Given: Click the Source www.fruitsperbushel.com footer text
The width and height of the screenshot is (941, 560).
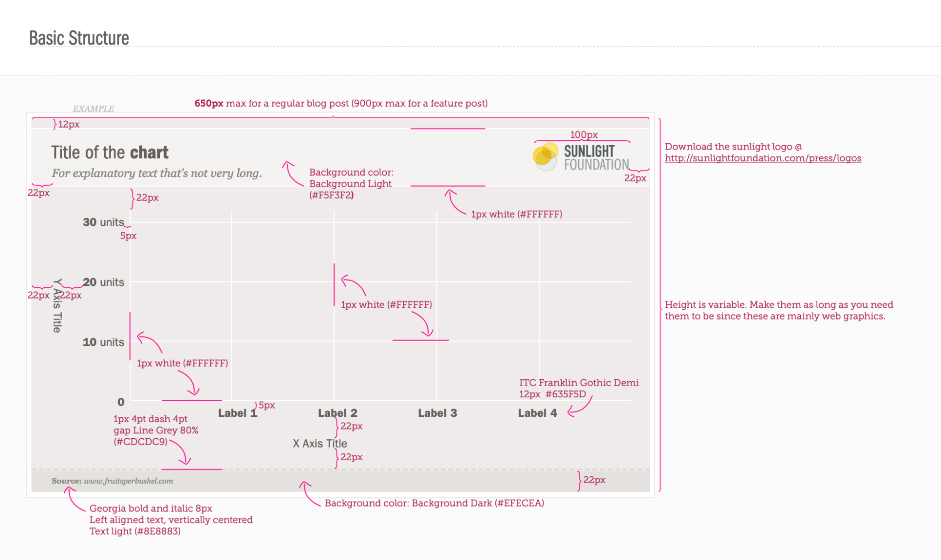Looking at the screenshot, I should [113, 481].
